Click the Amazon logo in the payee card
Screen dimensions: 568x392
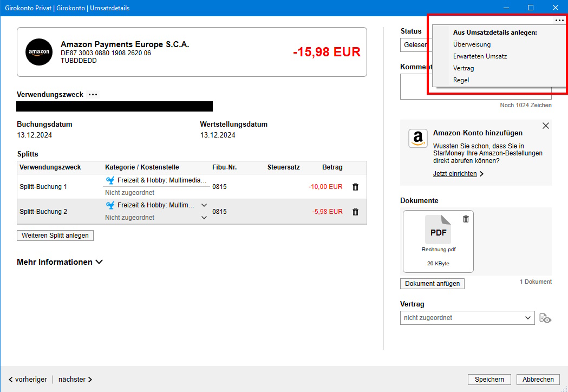pos(39,52)
